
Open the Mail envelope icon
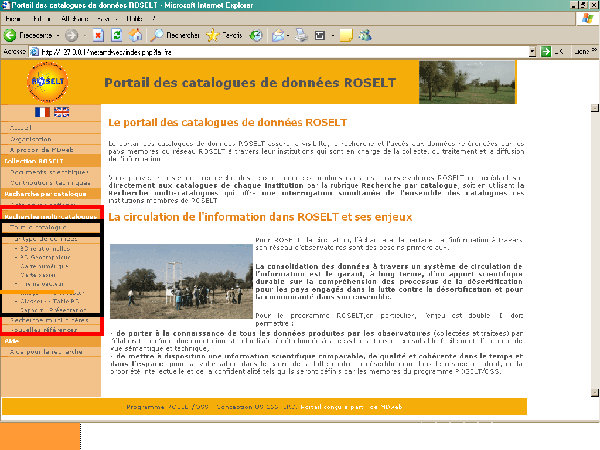click(278, 36)
